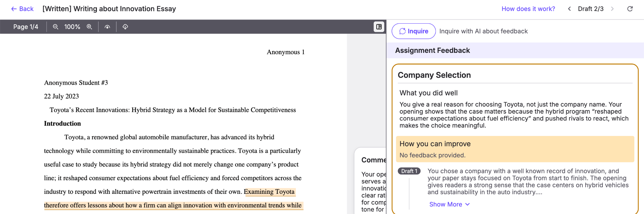644x214 pixels.
Task: Select the How you can improve section
Action: pos(515,149)
